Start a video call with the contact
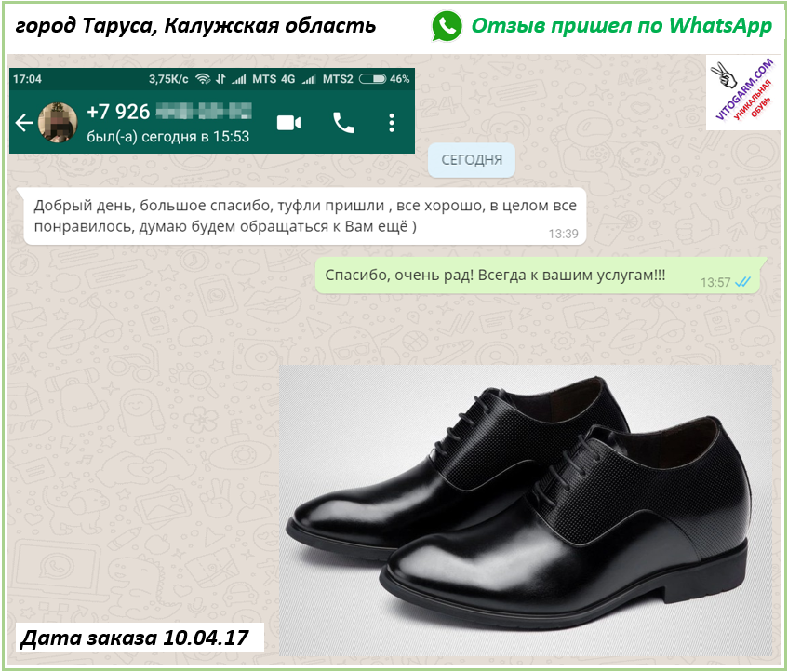The image size is (788, 672). (x=289, y=123)
